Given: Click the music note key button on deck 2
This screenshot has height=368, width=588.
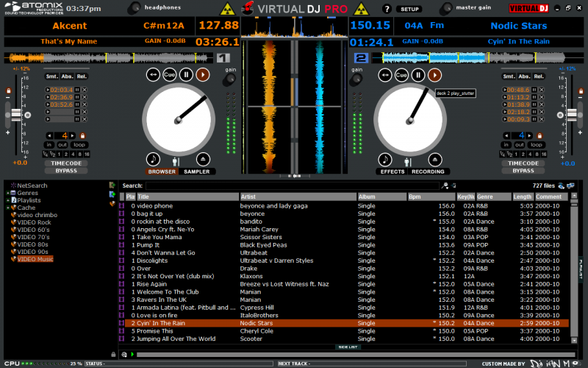Looking at the screenshot, I should 385,160.
